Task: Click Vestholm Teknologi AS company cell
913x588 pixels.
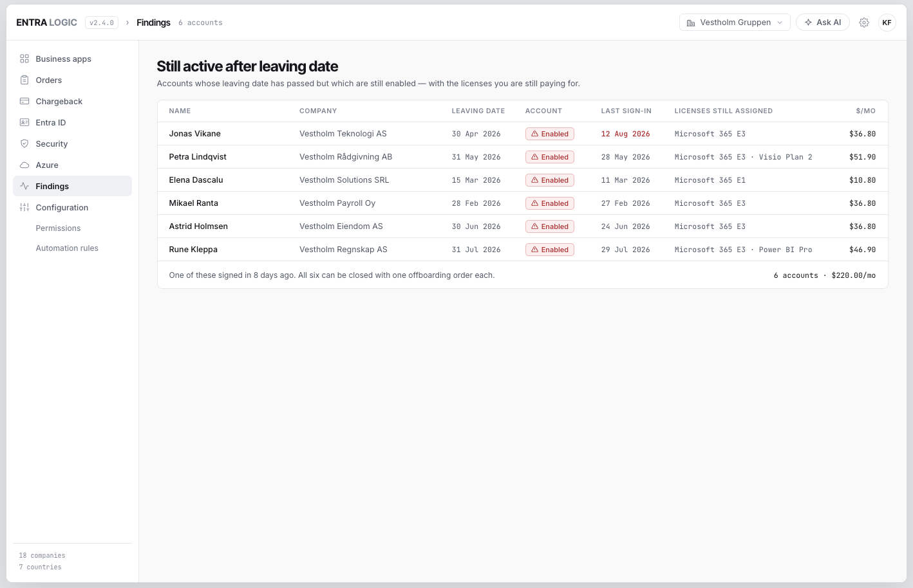Action: point(343,134)
